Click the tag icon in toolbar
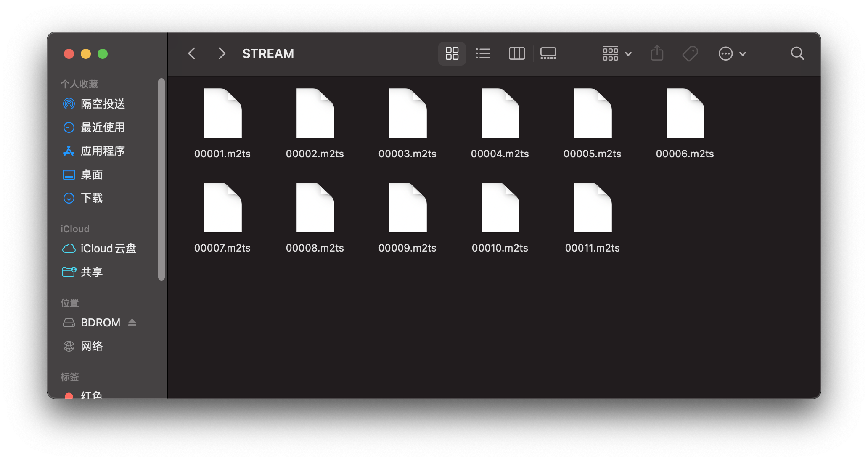 [690, 53]
